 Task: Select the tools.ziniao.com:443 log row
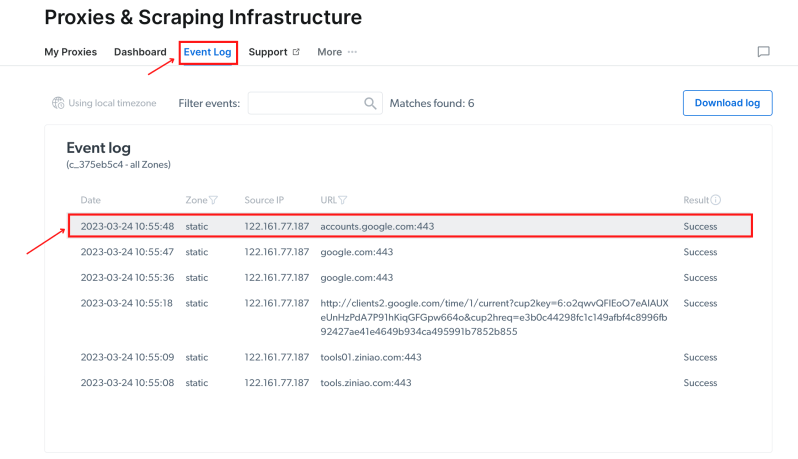(x=410, y=383)
